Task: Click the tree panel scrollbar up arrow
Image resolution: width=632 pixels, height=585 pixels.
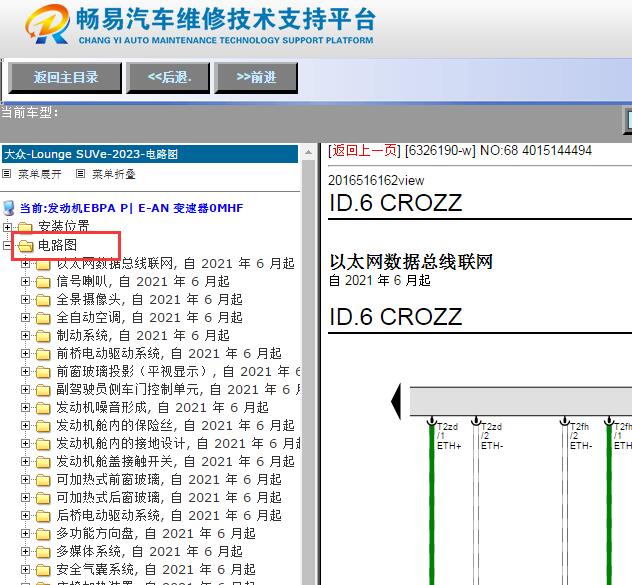Action: 308,152
